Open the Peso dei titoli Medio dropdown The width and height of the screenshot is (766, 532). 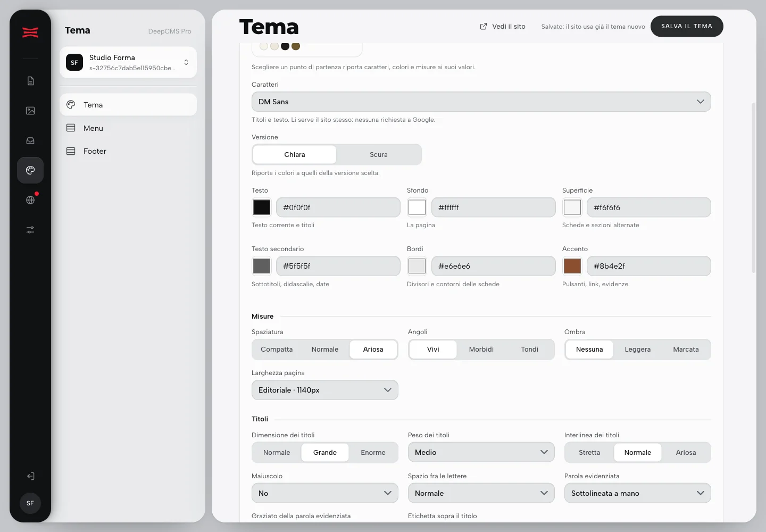click(x=481, y=452)
